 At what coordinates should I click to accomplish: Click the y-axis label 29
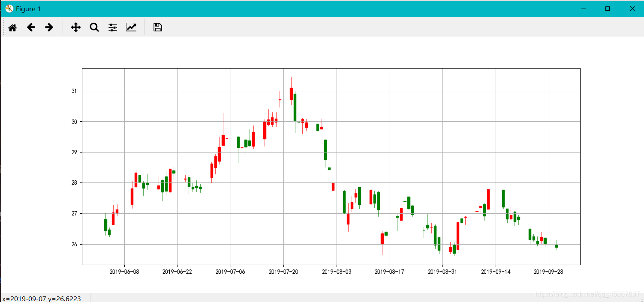(75, 152)
